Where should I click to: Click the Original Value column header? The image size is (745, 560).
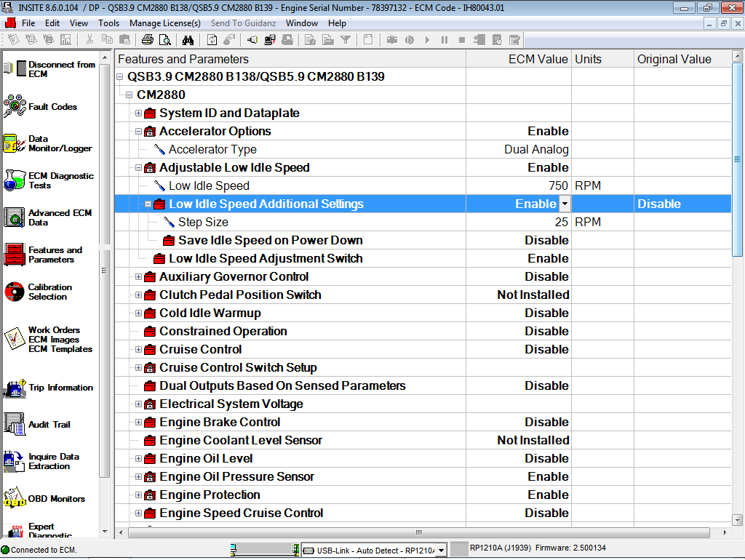click(682, 59)
